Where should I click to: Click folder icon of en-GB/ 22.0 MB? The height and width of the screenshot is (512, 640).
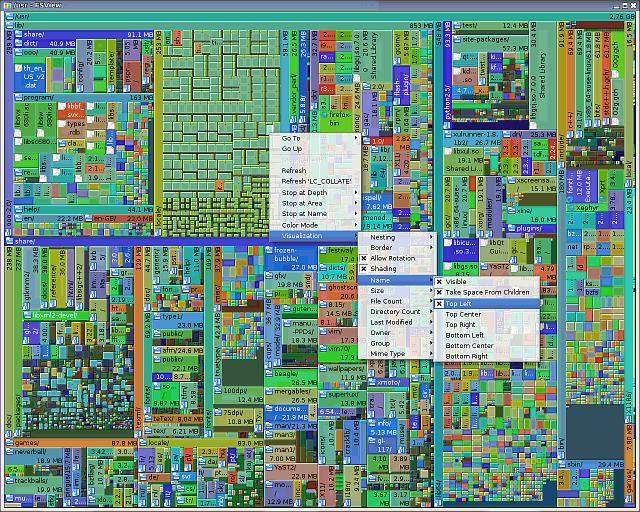point(89,218)
